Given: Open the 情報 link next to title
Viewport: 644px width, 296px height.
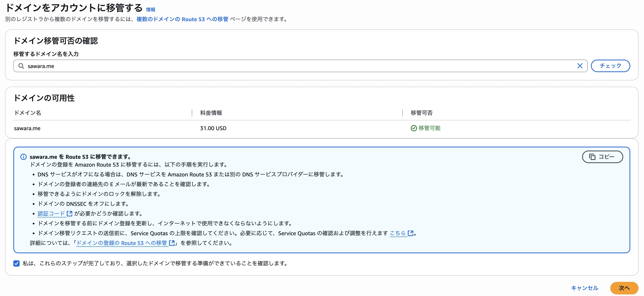Looking at the screenshot, I should (x=150, y=10).
